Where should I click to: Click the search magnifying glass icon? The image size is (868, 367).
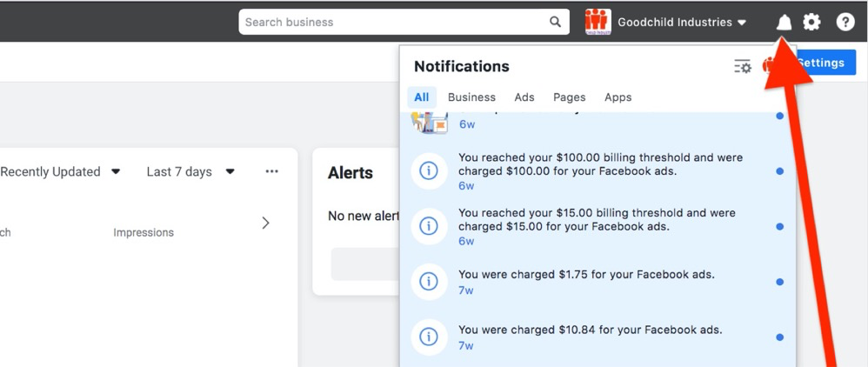[x=555, y=23]
